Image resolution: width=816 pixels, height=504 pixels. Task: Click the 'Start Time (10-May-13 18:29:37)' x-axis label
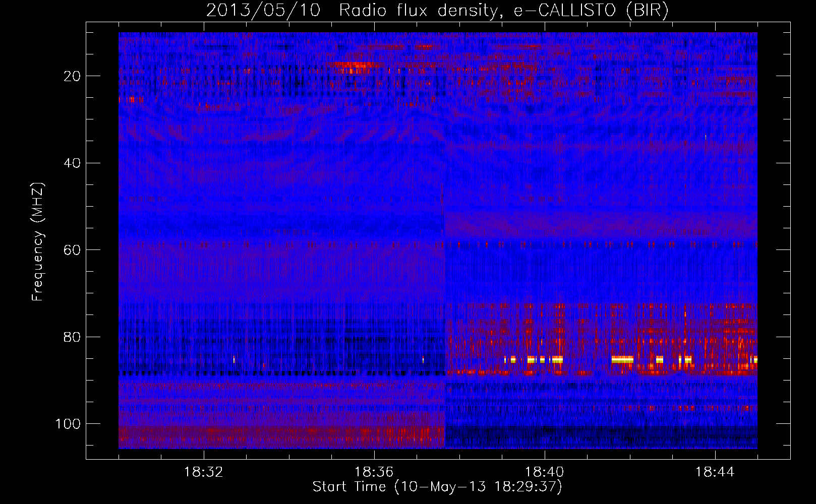tap(437, 487)
